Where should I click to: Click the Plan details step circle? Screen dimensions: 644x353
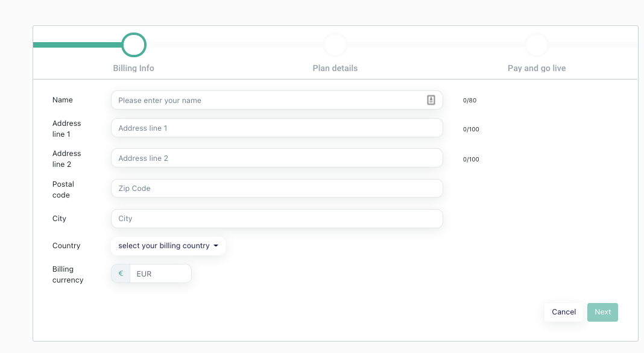(x=335, y=45)
